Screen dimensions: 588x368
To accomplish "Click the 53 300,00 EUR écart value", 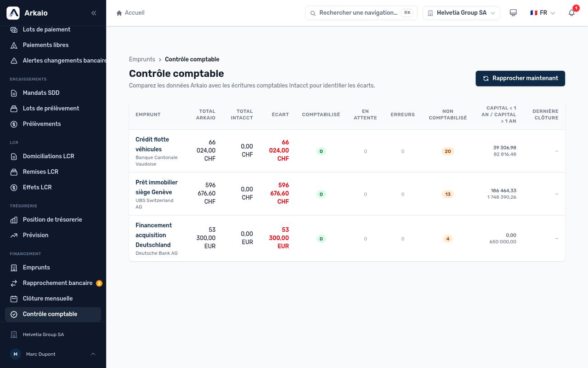I will tap(279, 238).
